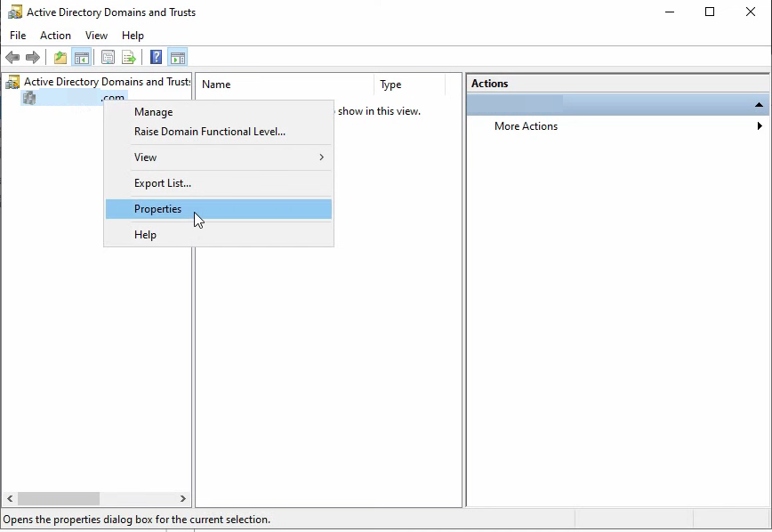Open the Help menu in menu bar
This screenshot has width=772, height=532.
tap(133, 36)
